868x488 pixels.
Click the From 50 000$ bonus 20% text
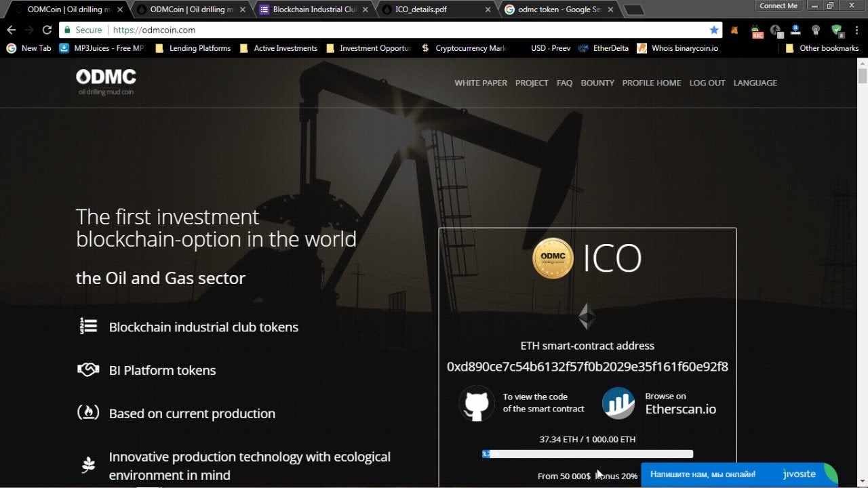587,476
